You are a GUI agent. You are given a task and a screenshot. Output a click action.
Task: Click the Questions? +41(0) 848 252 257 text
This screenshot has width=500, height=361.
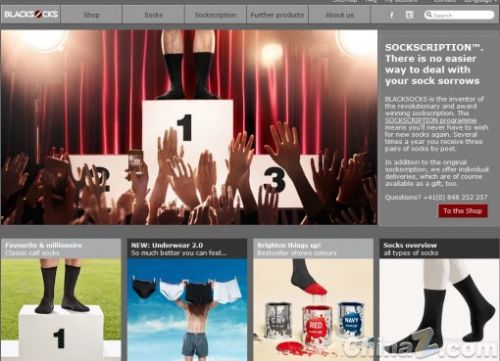(x=436, y=197)
